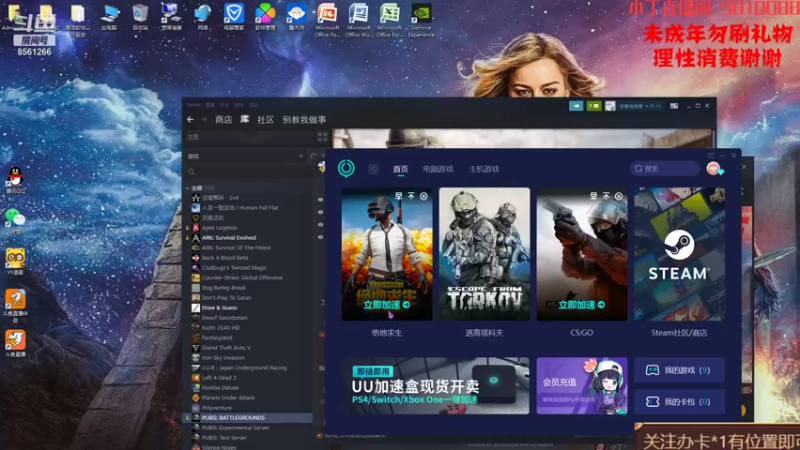Click the remove circle-x icon on PUBG card
The image size is (800, 450).
click(423, 196)
